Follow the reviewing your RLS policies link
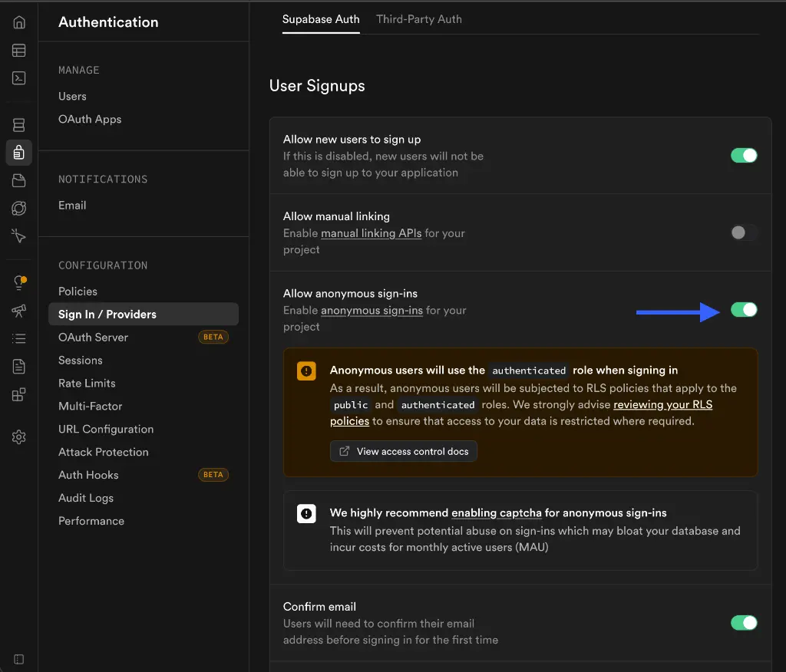The image size is (786, 672). point(662,404)
